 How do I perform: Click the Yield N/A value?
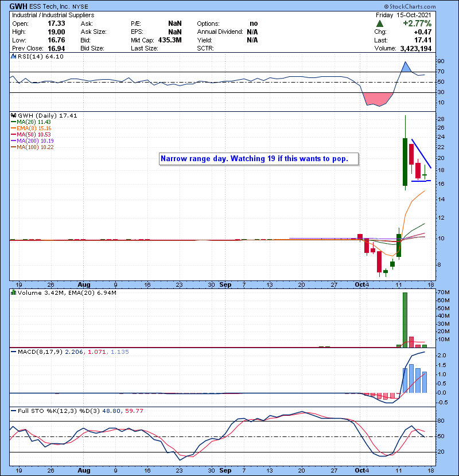[252, 40]
